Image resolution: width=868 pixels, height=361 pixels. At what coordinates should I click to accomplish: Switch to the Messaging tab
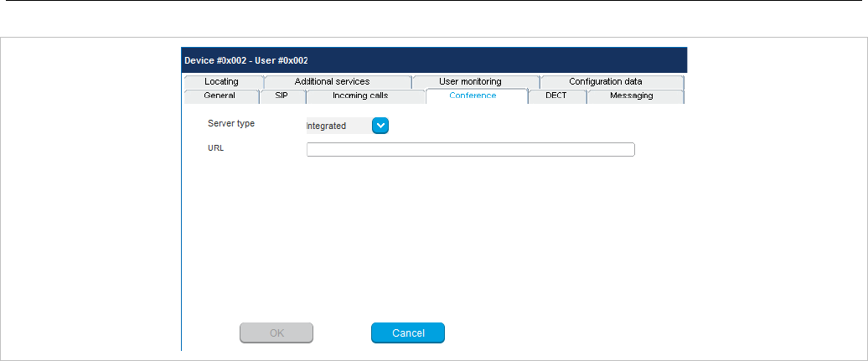(635, 96)
